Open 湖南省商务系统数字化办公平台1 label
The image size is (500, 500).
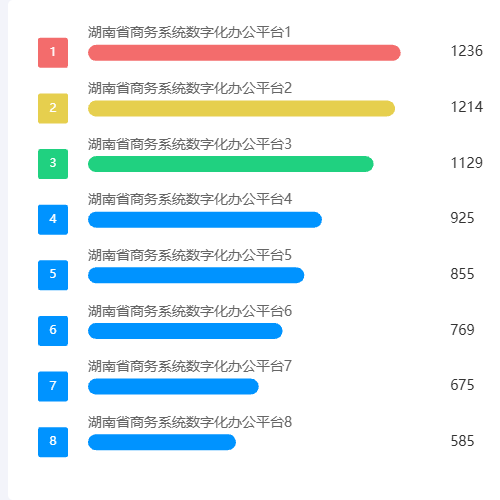pos(190,32)
